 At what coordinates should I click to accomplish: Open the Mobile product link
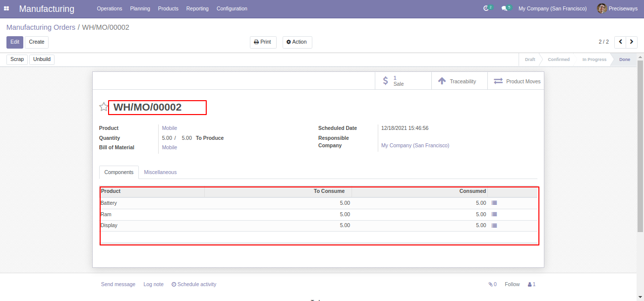point(170,128)
